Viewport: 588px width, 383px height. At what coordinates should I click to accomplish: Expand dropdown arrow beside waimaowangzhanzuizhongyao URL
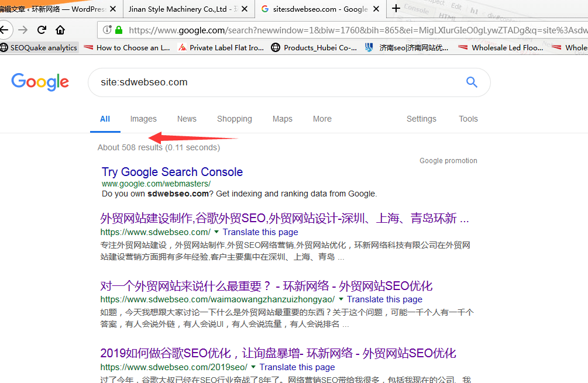tap(341, 299)
